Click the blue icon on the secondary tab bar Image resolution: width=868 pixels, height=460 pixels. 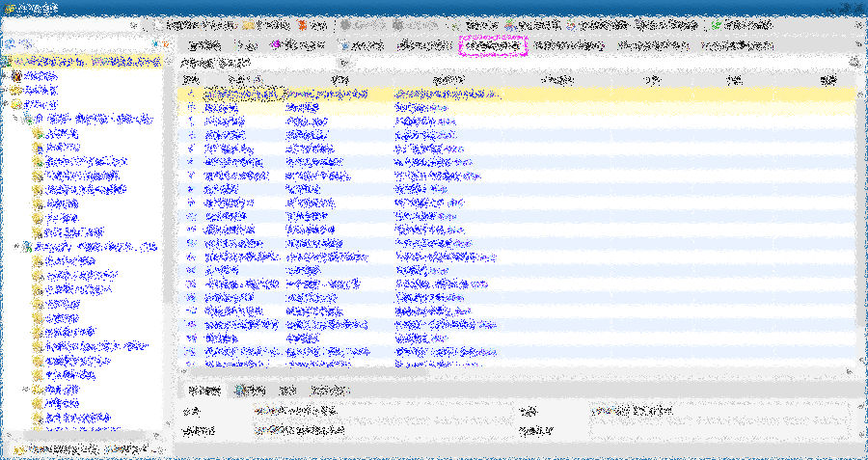pos(344,45)
